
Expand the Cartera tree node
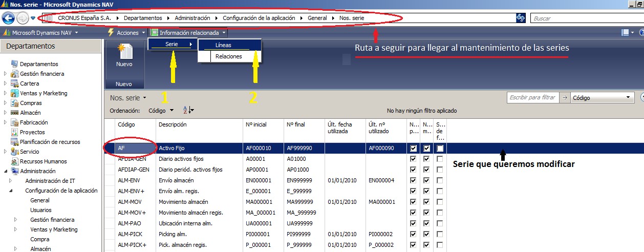[x=6, y=83]
